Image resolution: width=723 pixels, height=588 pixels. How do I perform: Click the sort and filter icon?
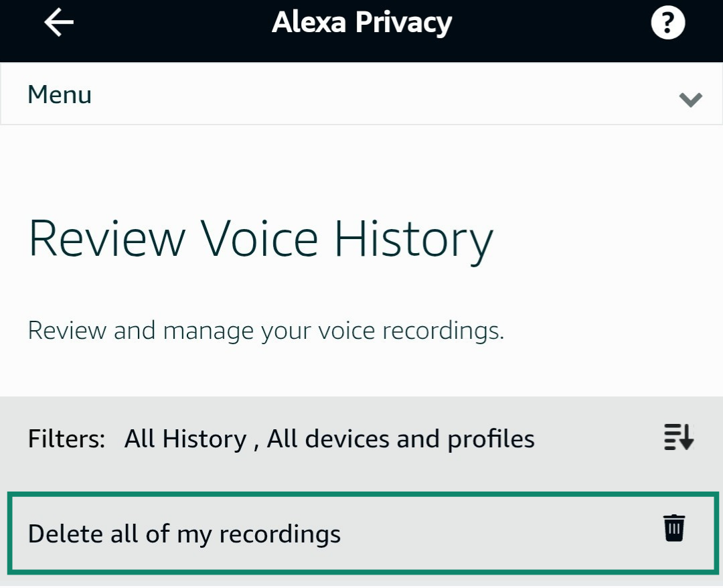click(x=679, y=437)
